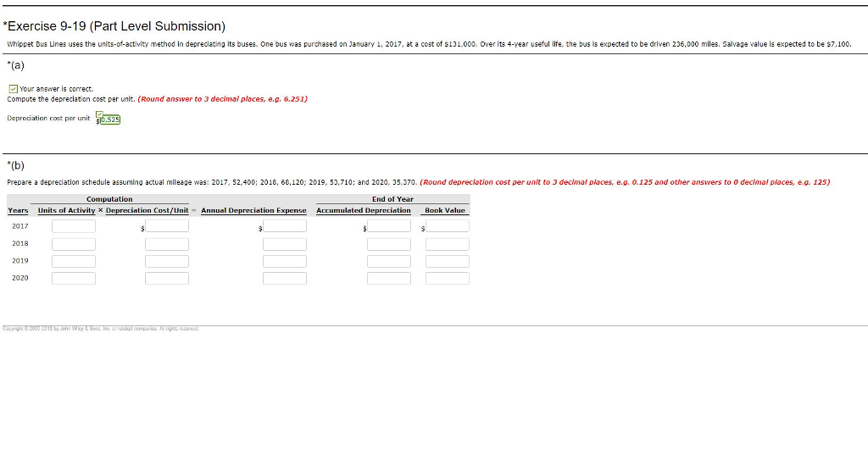
Task: Click the 2018 row label
Action: coord(20,243)
